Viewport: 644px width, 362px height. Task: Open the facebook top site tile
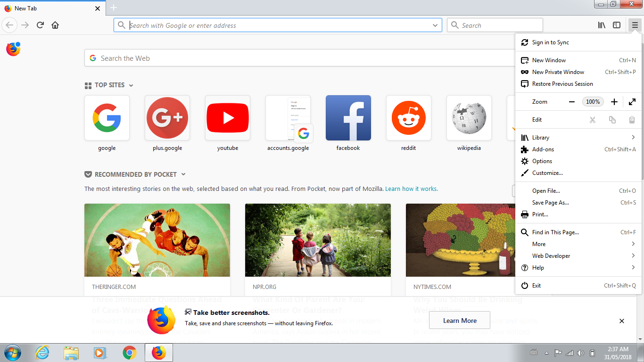[348, 118]
